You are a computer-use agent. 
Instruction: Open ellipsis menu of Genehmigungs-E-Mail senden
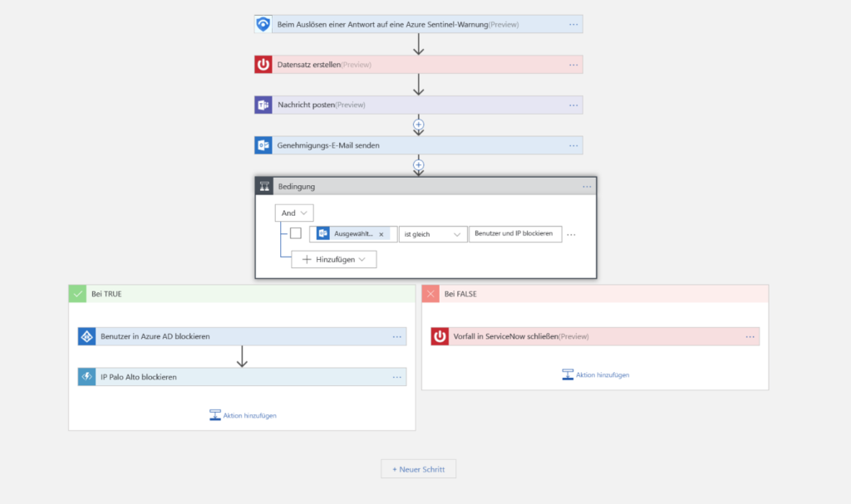click(x=573, y=145)
